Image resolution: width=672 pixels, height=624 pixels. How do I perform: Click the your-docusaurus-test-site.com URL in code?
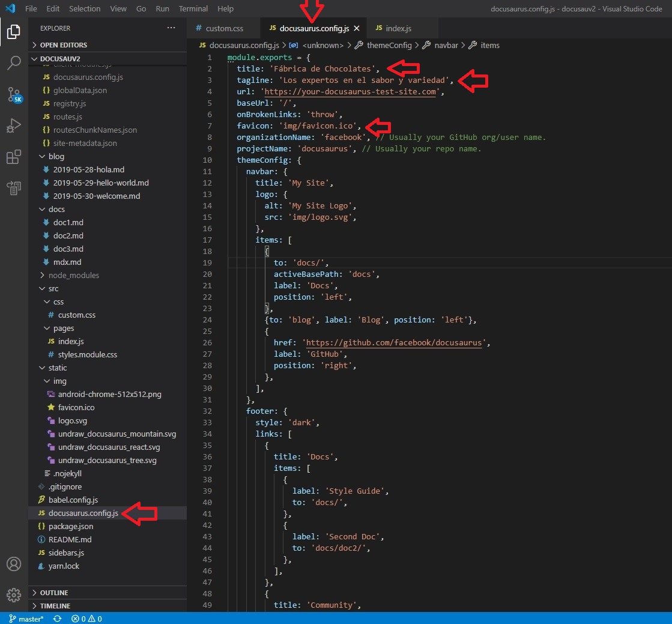pyautogui.click(x=350, y=92)
